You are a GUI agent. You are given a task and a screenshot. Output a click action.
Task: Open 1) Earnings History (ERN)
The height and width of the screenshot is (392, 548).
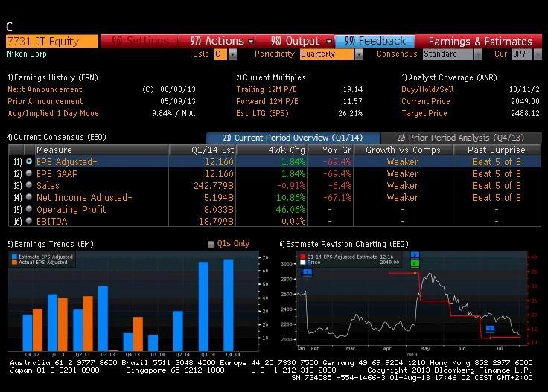click(53, 77)
